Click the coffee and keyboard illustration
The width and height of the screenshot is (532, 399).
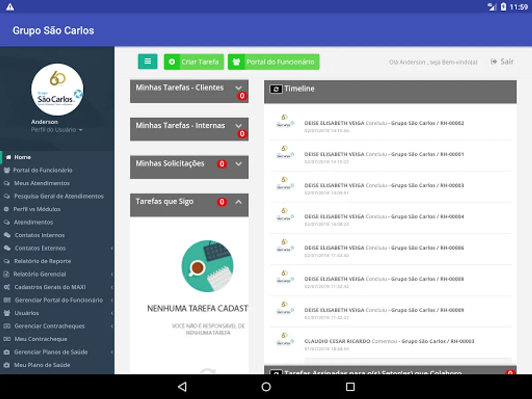point(207,266)
